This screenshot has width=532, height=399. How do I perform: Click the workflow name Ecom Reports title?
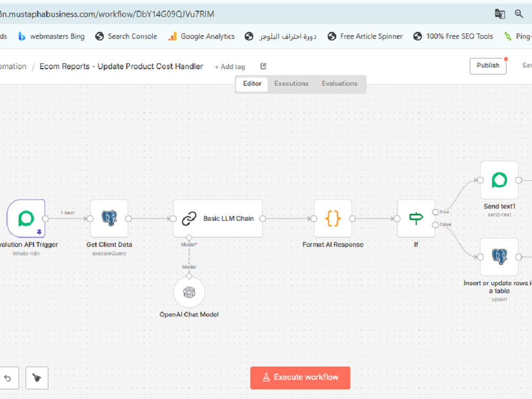(121, 66)
